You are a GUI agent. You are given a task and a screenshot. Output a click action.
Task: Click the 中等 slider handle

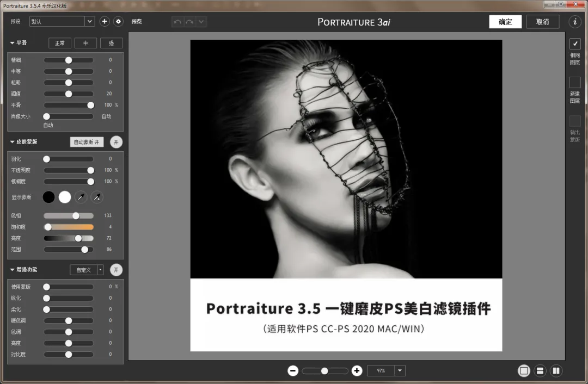69,72
